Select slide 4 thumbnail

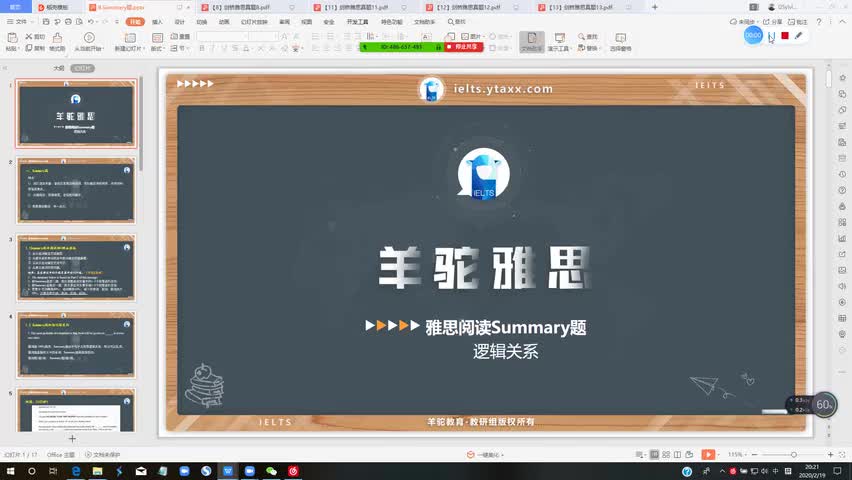(76, 345)
